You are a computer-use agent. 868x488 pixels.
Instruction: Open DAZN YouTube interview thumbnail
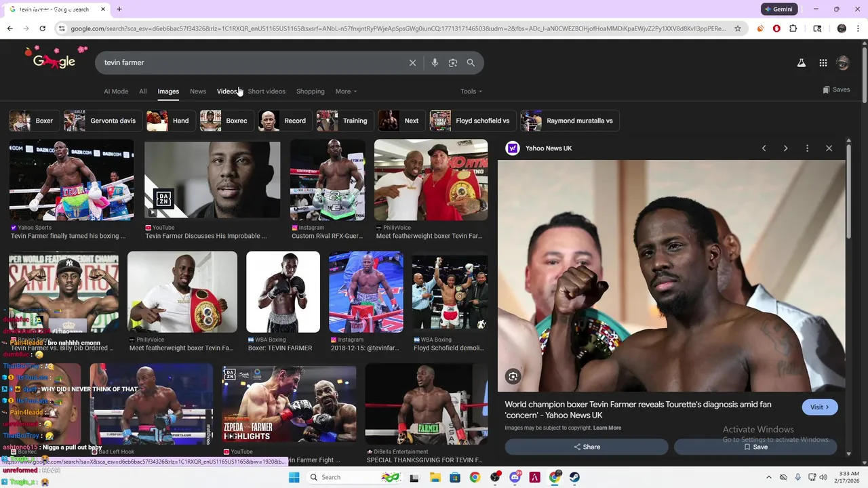coord(212,180)
